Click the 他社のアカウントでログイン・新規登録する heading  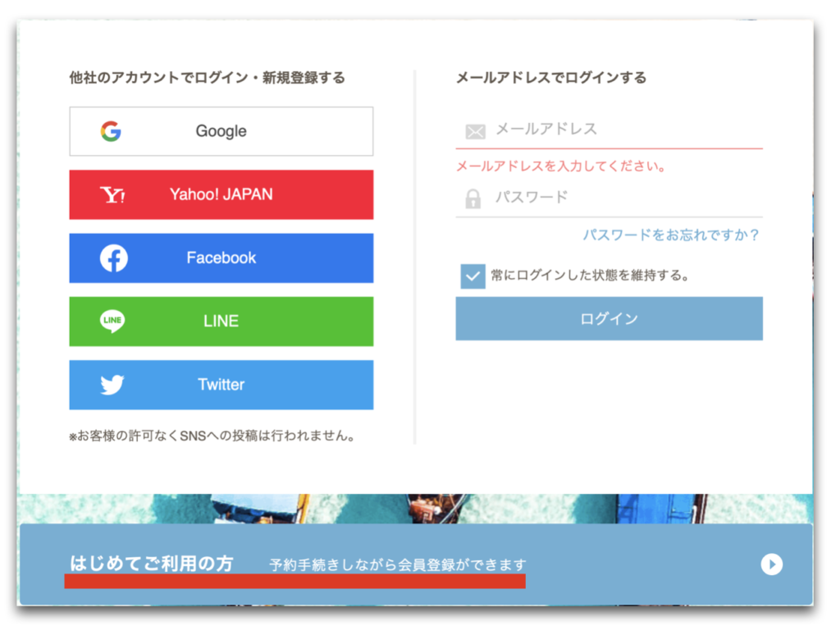click(x=208, y=78)
